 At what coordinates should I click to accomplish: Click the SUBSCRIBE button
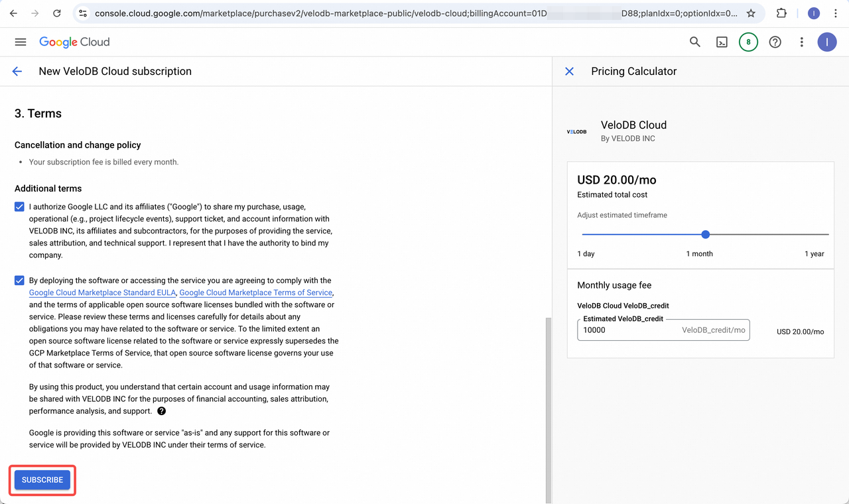coord(42,479)
